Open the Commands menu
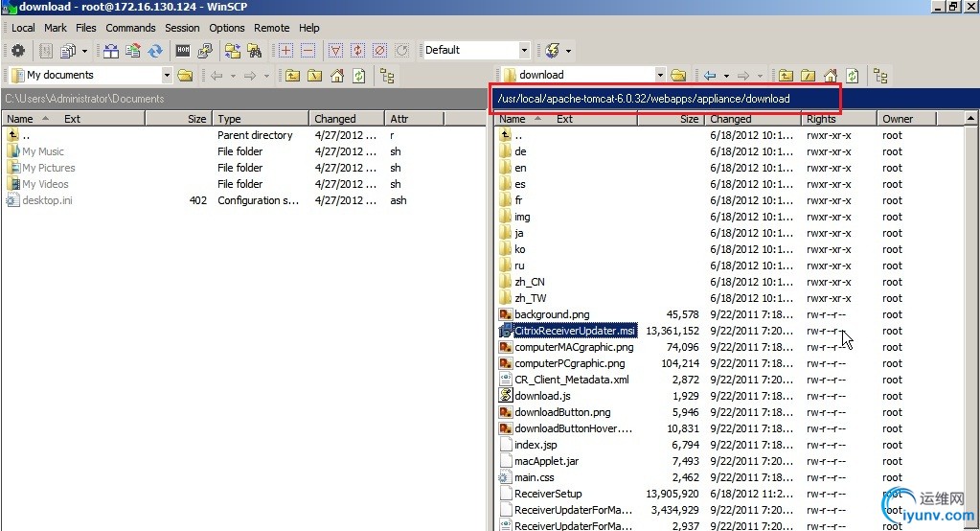This screenshot has width=980, height=531. [130, 28]
